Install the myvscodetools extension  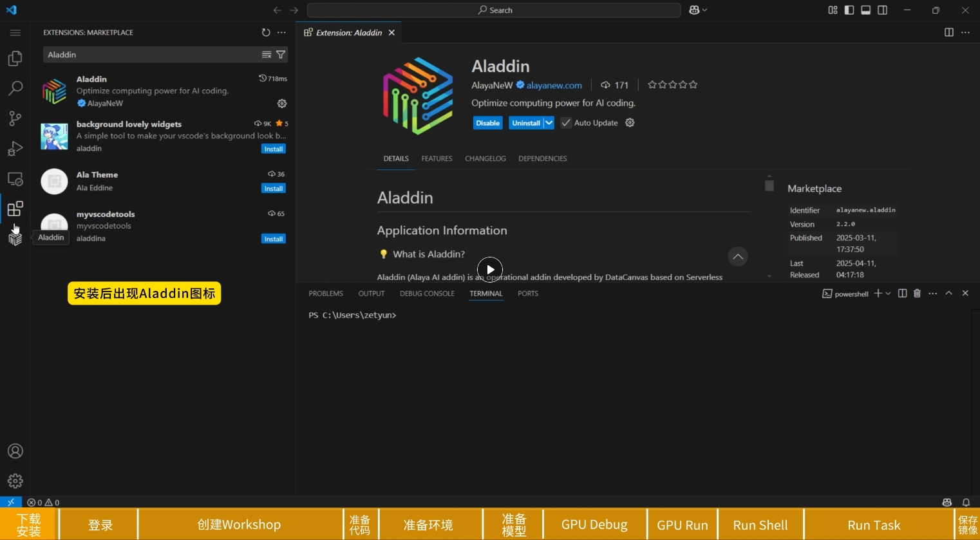(x=274, y=239)
